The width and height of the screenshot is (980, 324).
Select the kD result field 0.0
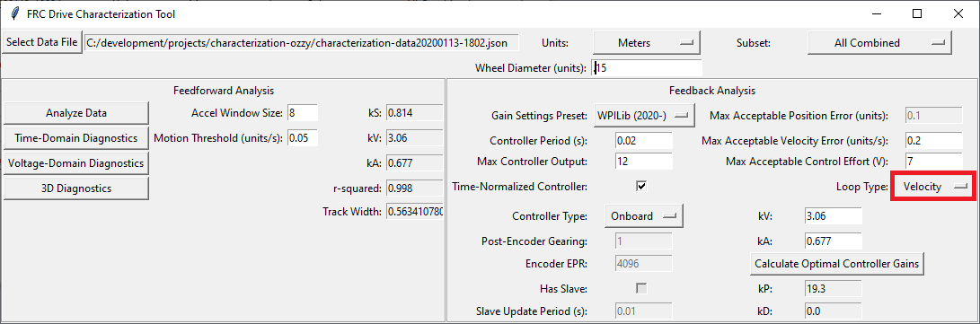[x=834, y=311]
